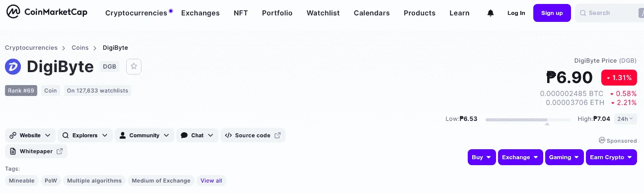This screenshot has width=644, height=193.
Task: Click the Source code link
Action: 253,135
